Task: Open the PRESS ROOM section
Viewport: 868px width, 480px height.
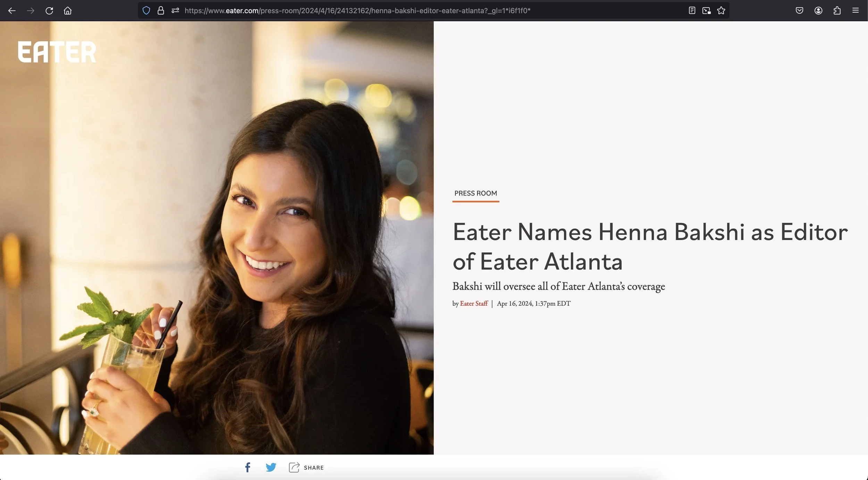Action: tap(475, 193)
